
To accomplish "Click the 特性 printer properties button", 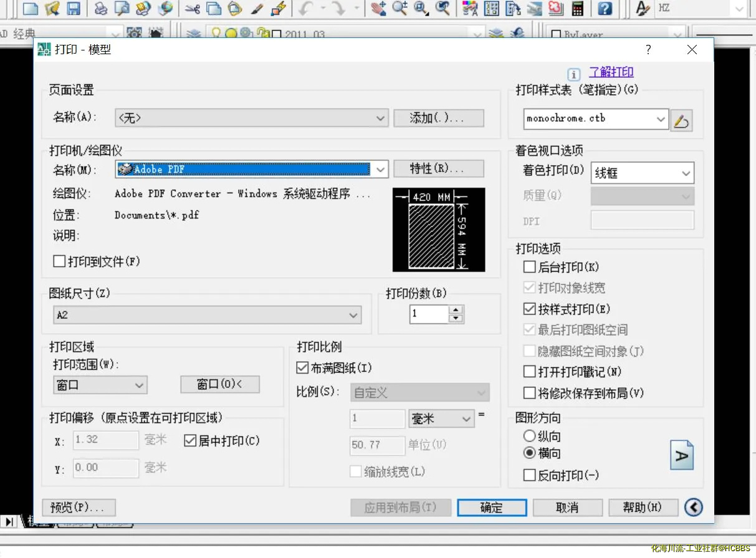I will point(439,169).
